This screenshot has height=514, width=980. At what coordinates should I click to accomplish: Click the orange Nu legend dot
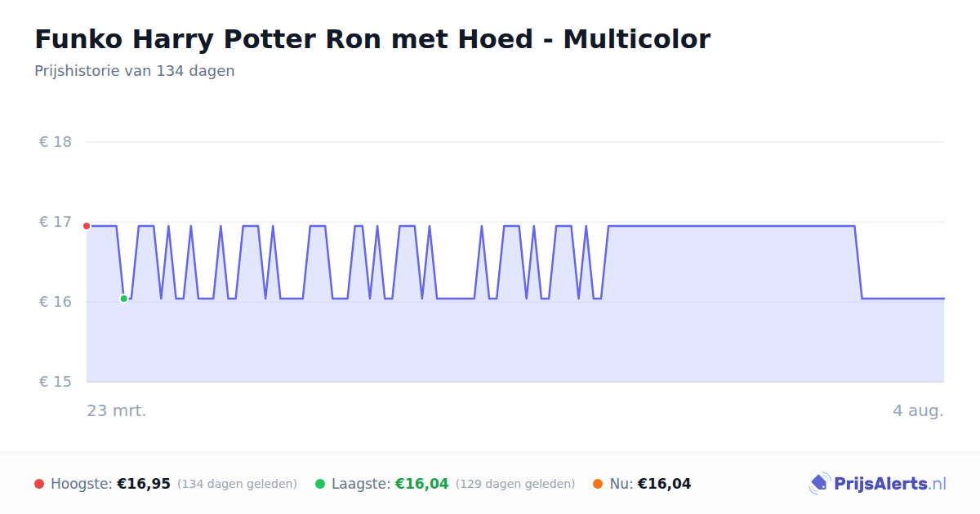click(x=598, y=484)
